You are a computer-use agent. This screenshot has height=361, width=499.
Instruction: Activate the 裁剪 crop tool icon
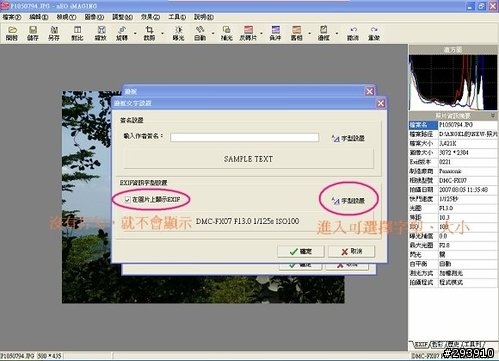[149, 33]
